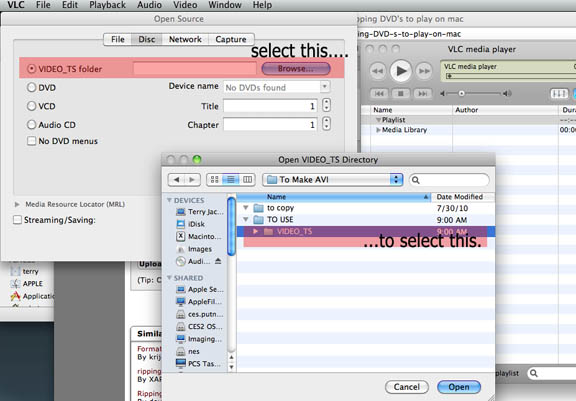576x401 pixels.
Task: Click the max volume speaker icon
Action: (x=507, y=94)
